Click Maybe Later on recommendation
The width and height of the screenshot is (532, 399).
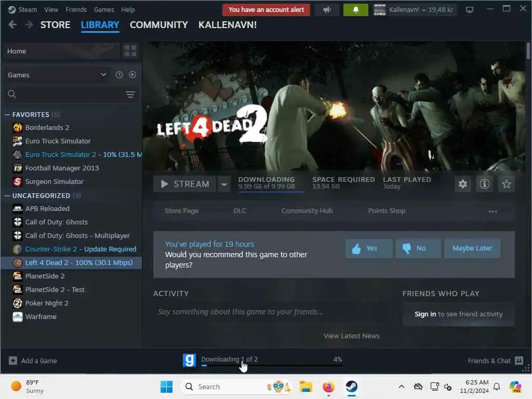point(472,248)
